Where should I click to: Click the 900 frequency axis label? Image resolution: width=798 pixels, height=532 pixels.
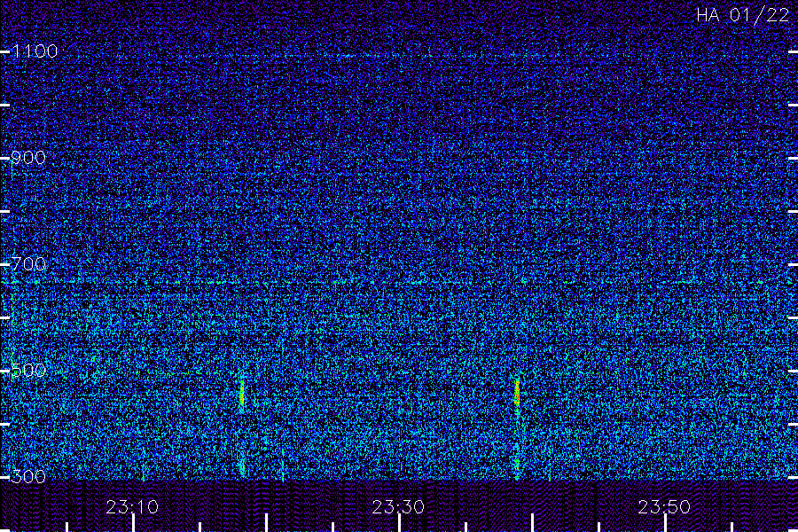(28, 158)
